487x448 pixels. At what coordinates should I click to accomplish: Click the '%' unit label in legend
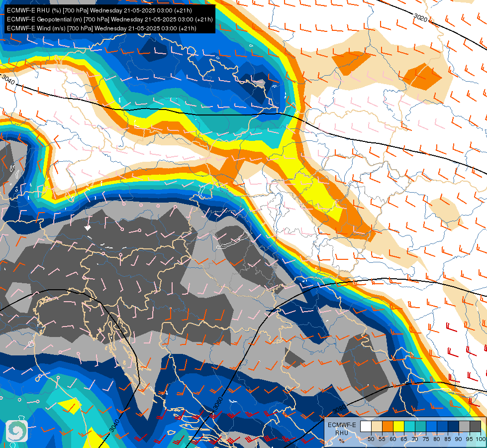tap(342, 441)
